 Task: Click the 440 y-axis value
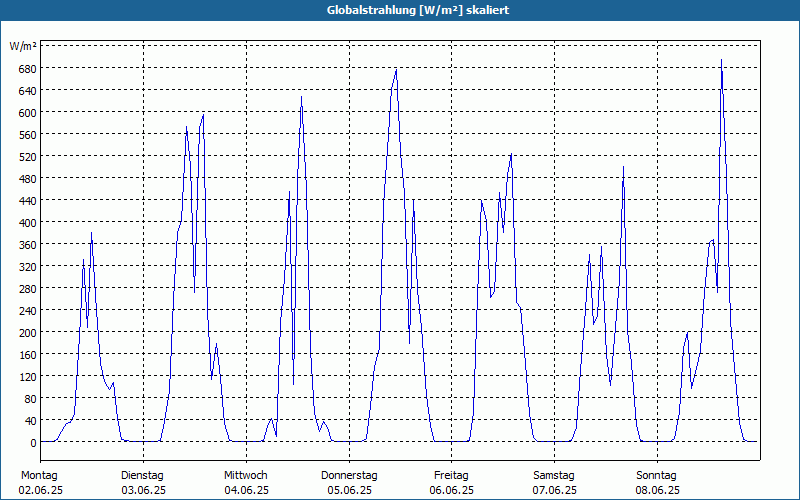(27, 201)
